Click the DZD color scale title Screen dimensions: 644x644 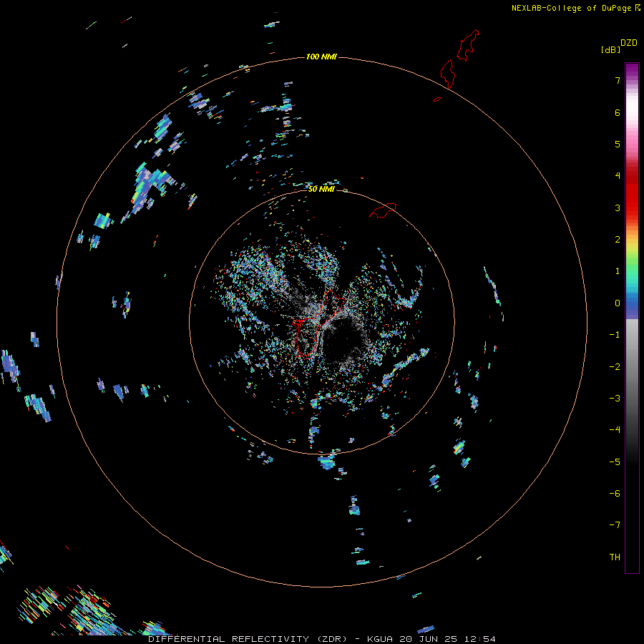click(x=629, y=43)
